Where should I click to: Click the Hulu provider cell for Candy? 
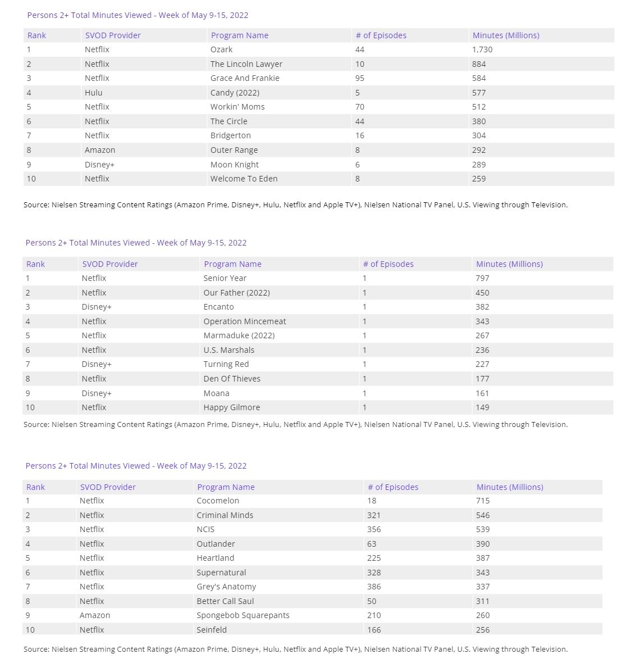pyautogui.click(x=93, y=93)
